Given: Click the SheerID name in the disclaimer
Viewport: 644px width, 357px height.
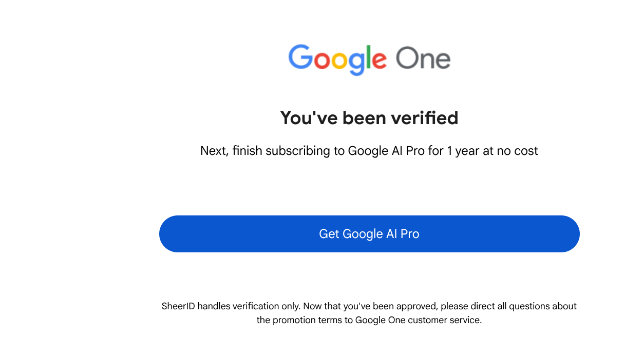Looking at the screenshot, I should coord(178,306).
